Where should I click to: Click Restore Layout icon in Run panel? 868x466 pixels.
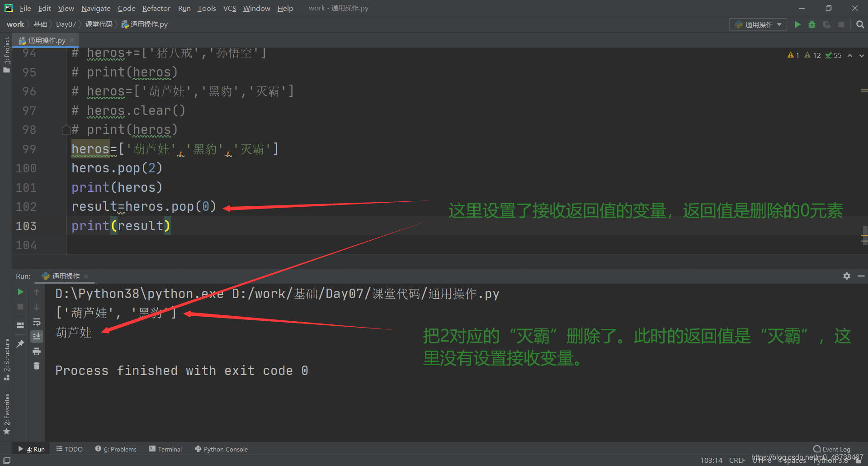pos(20,325)
